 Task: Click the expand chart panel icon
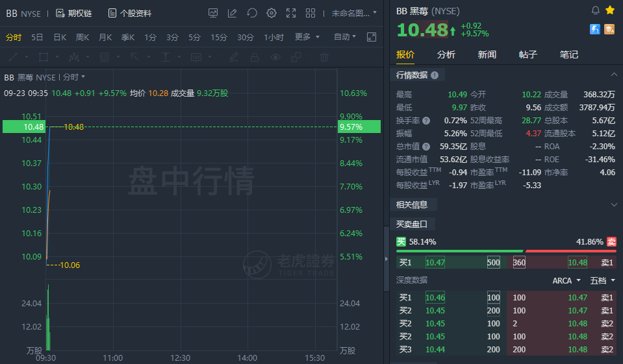pos(372,37)
